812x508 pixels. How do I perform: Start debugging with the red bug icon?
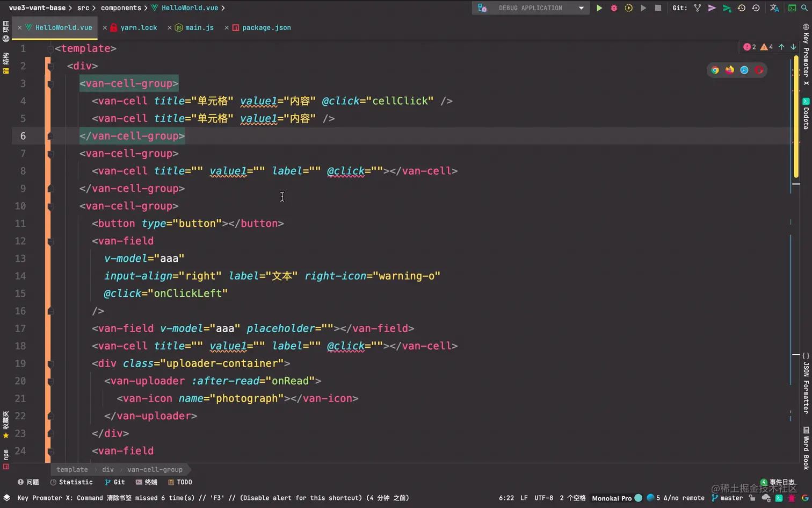(x=614, y=8)
